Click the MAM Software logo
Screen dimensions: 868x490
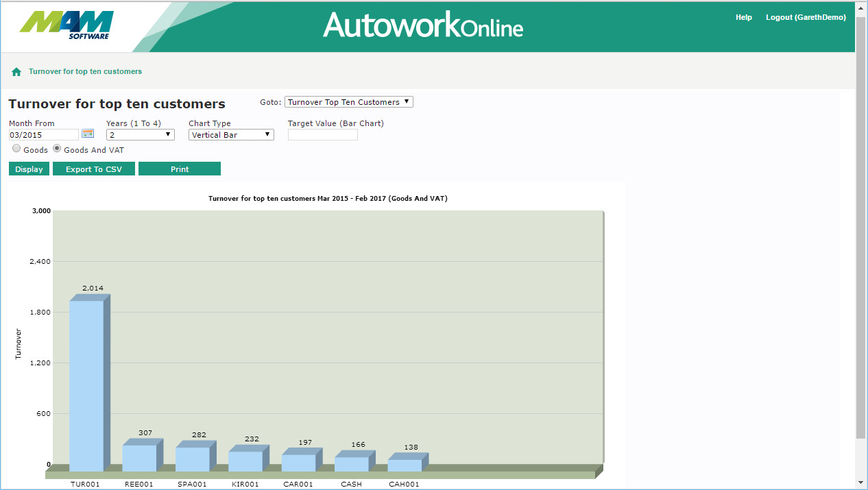point(67,25)
